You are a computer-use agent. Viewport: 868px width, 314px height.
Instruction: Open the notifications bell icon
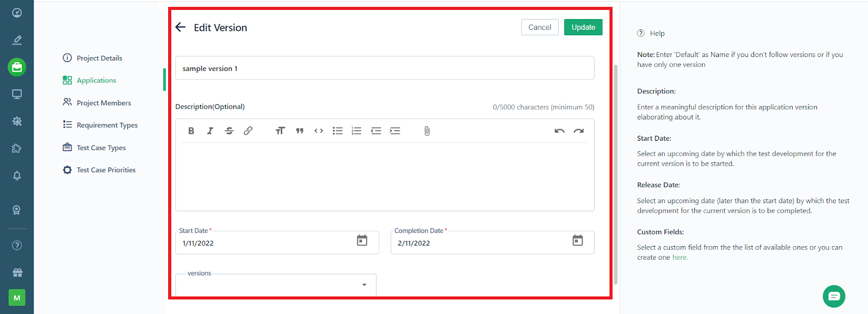pyautogui.click(x=17, y=175)
